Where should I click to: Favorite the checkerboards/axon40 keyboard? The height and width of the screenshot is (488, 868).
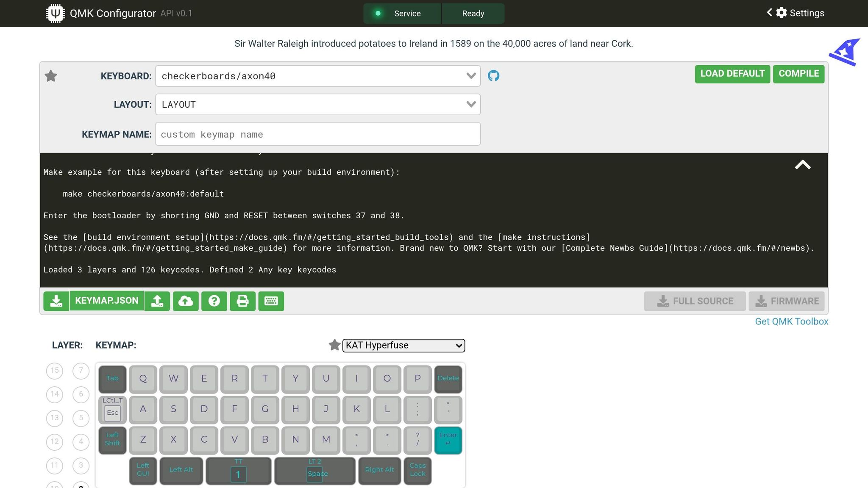(50, 76)
